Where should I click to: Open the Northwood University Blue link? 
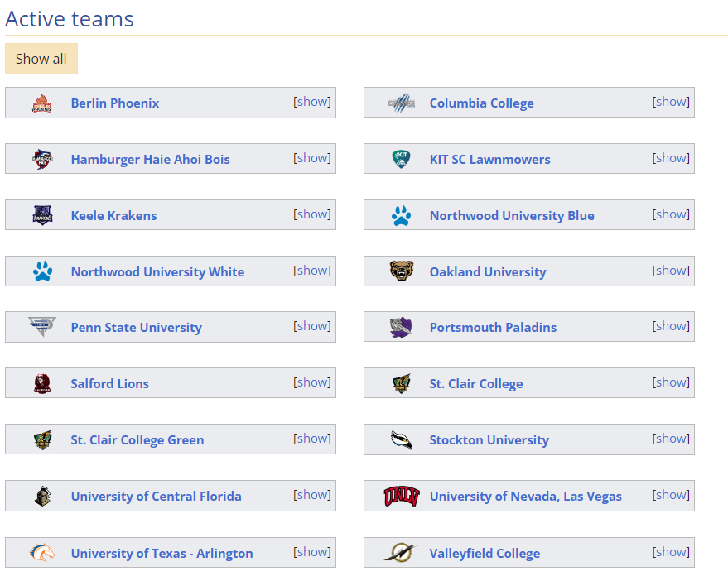coord(512,215)
